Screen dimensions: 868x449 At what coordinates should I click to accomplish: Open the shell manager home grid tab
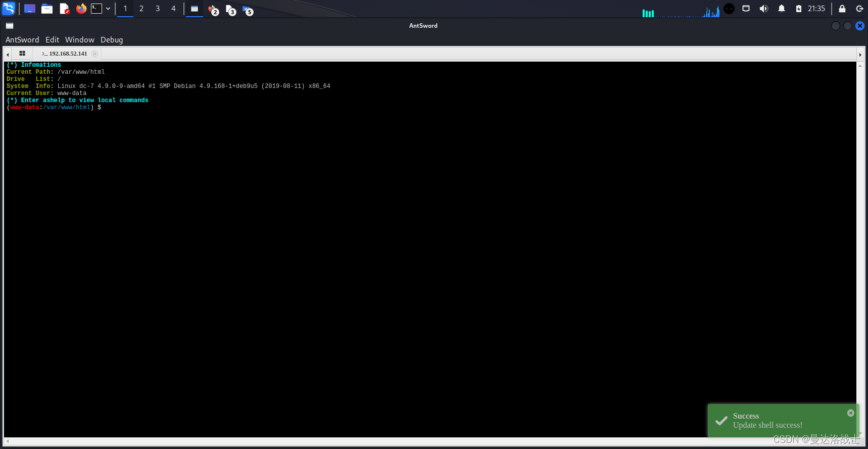pyautogui.click(x=22, y=54)
